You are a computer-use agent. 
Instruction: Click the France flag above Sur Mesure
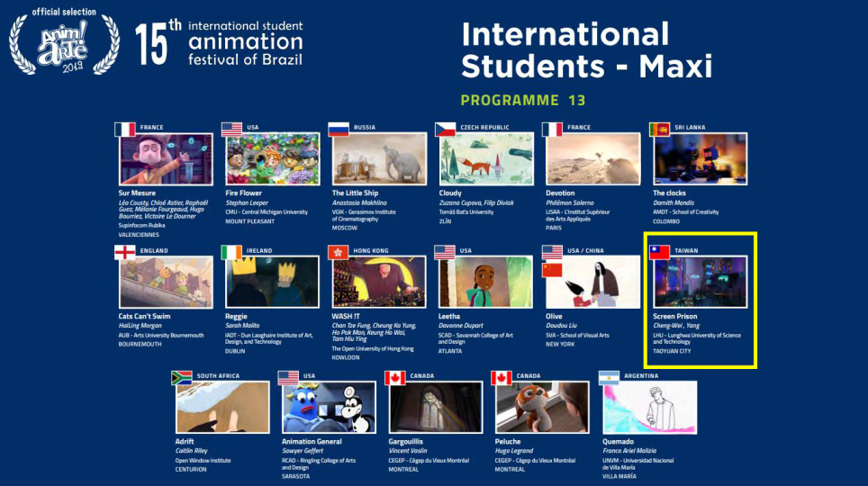125,129
